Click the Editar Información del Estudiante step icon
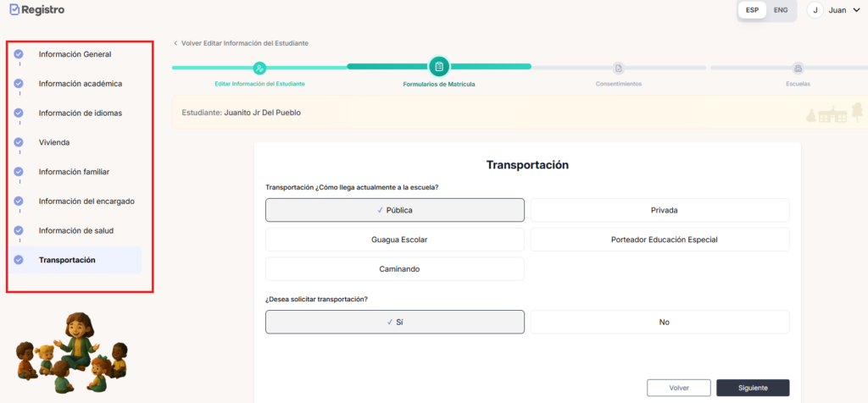This screenshot has width=868, height=403. [x=259, y=68]
